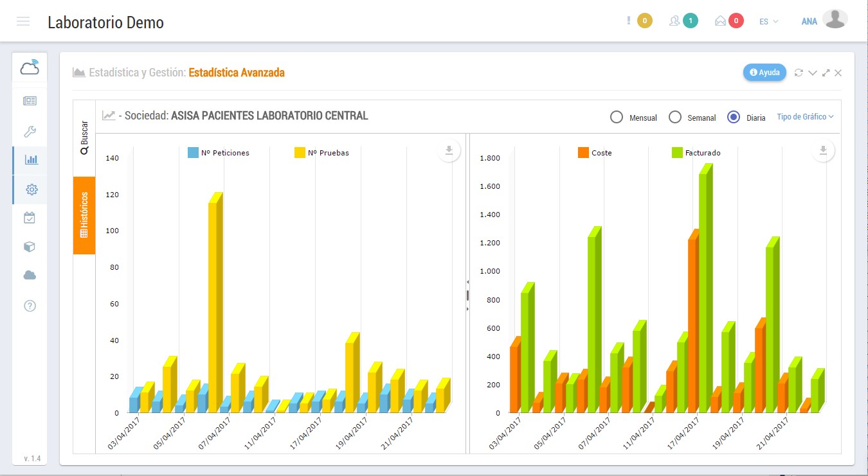Open the calendar check sidebar icon
This screenshot has width=868, height=476.
(30, 218)
